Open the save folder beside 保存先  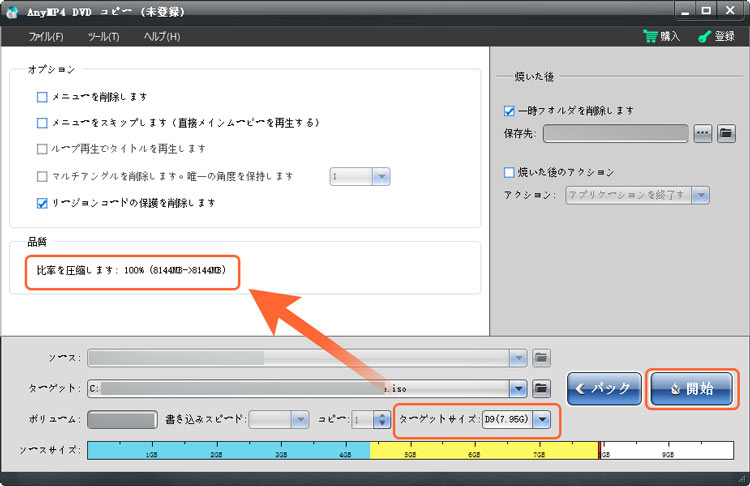726,133
